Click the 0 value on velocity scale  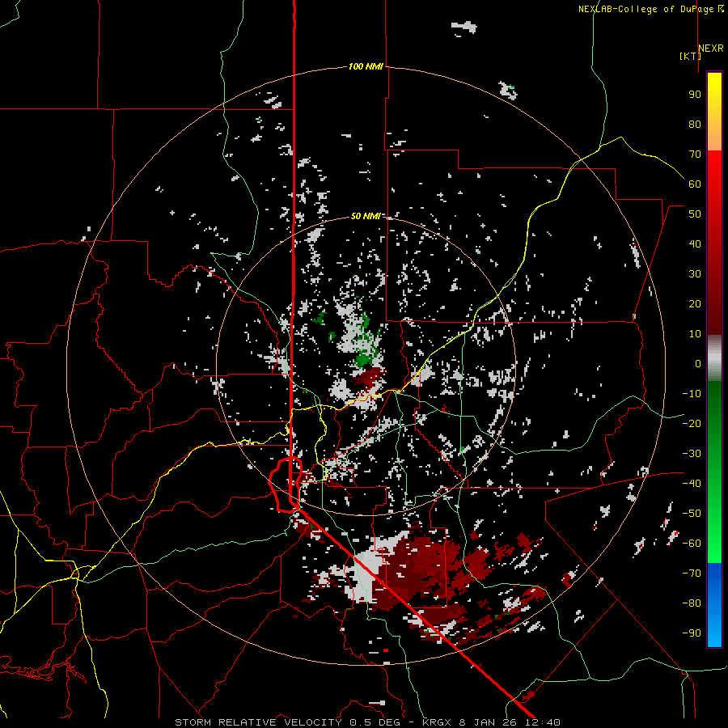click(698, 364)
